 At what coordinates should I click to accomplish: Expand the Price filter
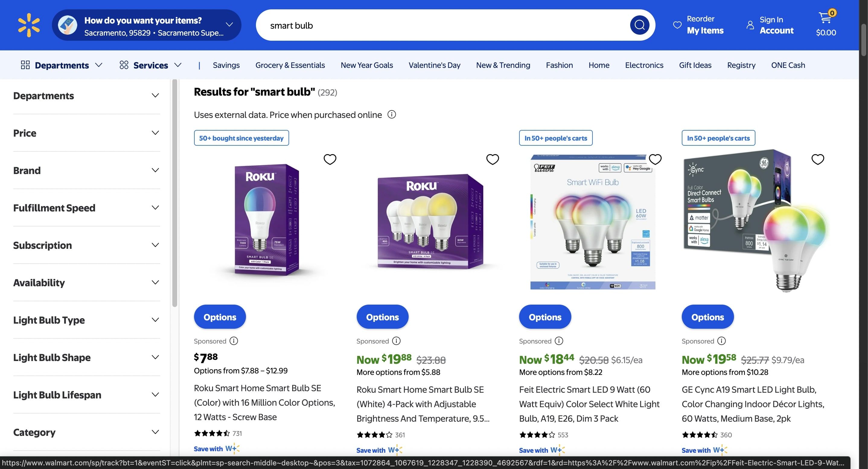coord(86,133)
